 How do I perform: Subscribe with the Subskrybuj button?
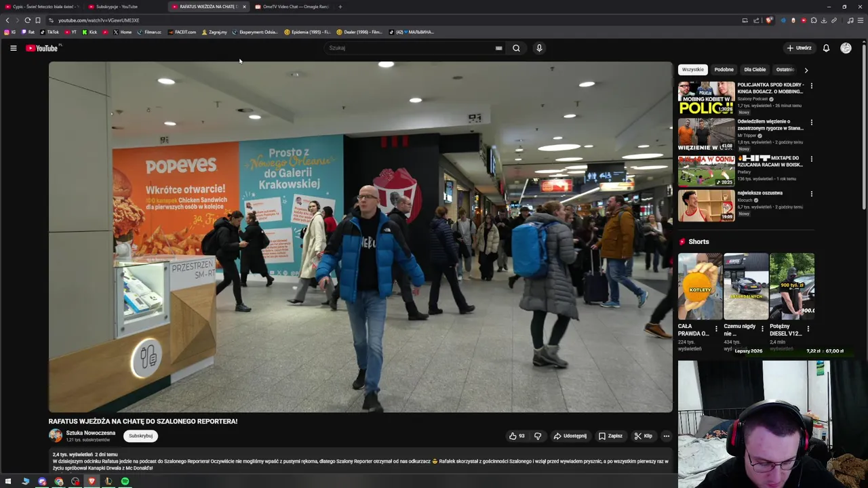(x=140, y=436)
